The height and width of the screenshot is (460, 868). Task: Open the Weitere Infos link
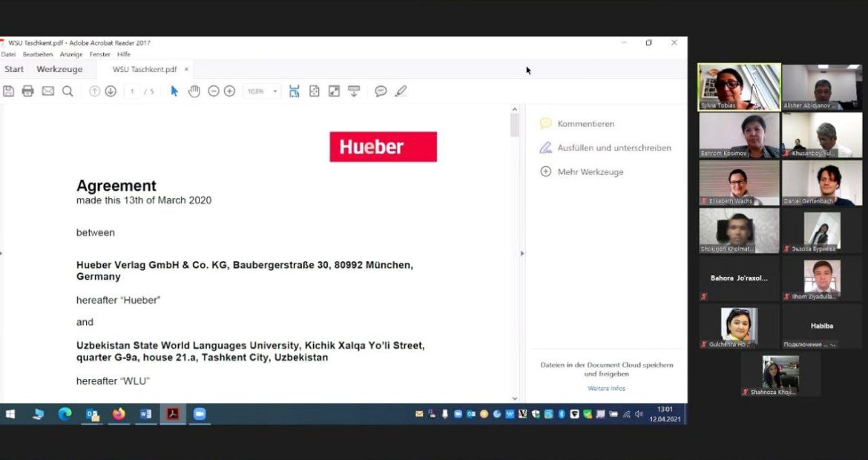(x=606, y=389)
